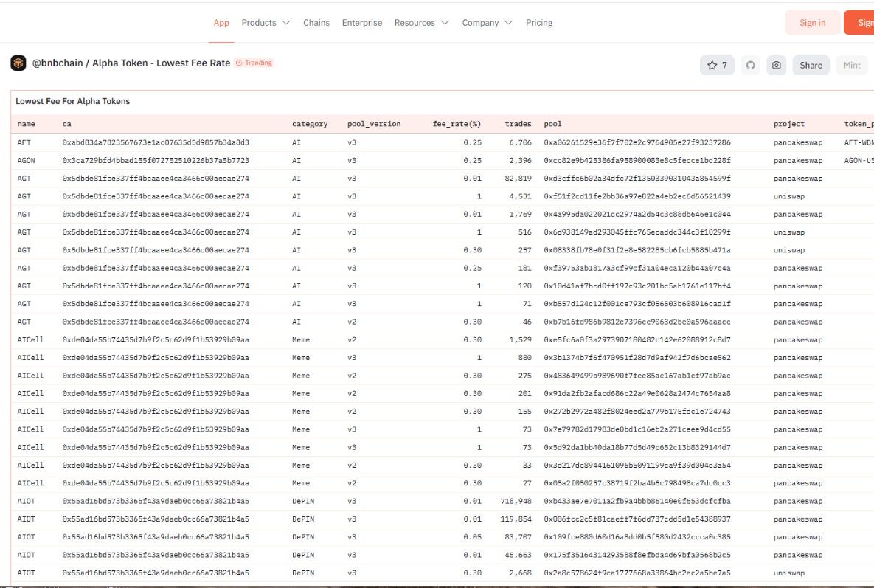Select the AGON name cell
This screenshot has height=588, width=874.
click(27, 161)
